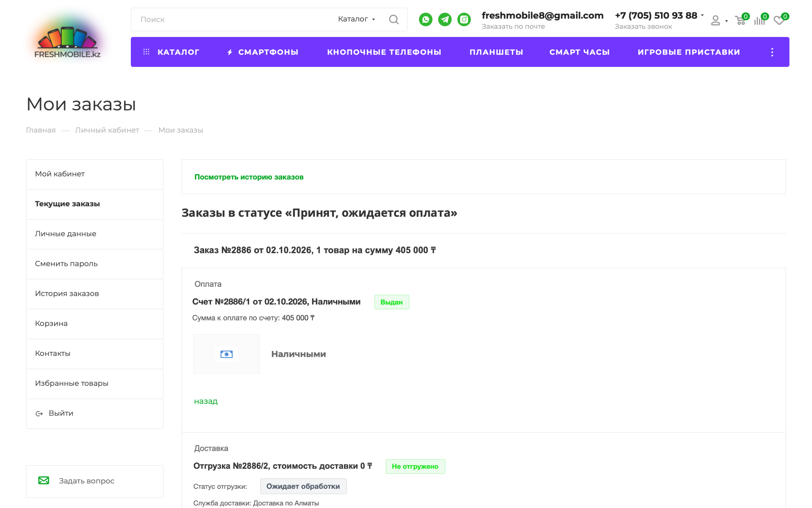Click the three-dot more menu icon
The image size is (812, 508).
772,52
